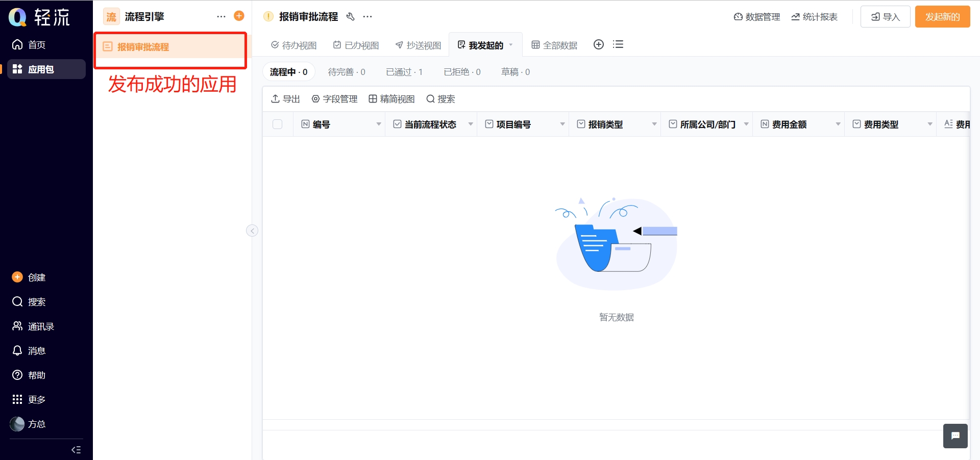
Task: Filter by 草稿 · 0
Action: click(x=516, y=72)
